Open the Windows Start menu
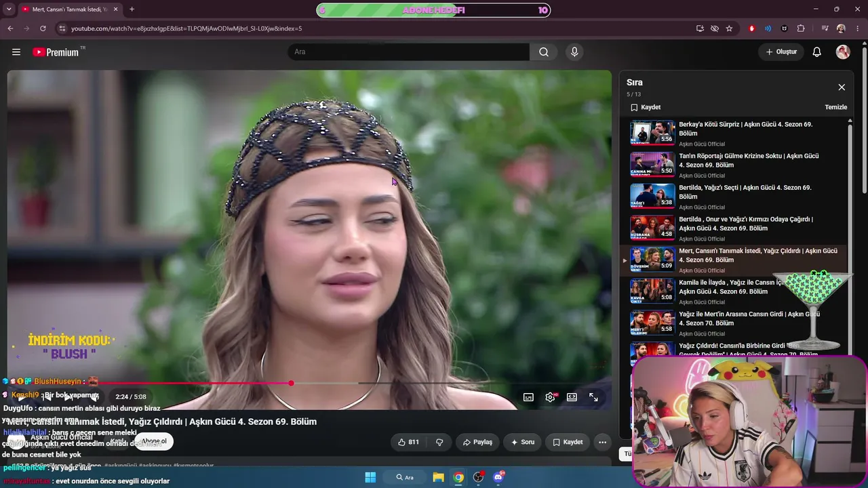The image size is (868, 488). 370,477
